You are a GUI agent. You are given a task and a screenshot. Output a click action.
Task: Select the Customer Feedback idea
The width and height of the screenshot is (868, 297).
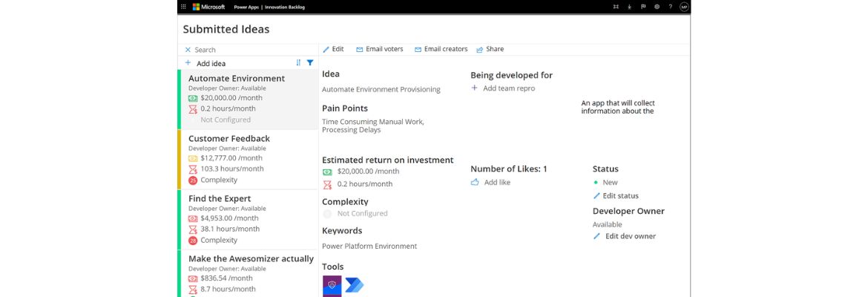229,139
